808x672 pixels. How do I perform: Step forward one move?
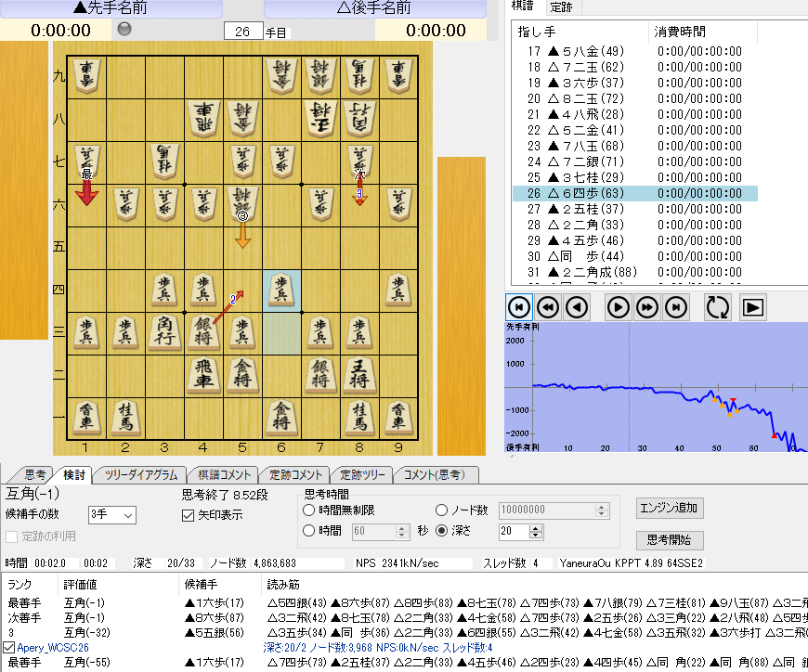619,307
